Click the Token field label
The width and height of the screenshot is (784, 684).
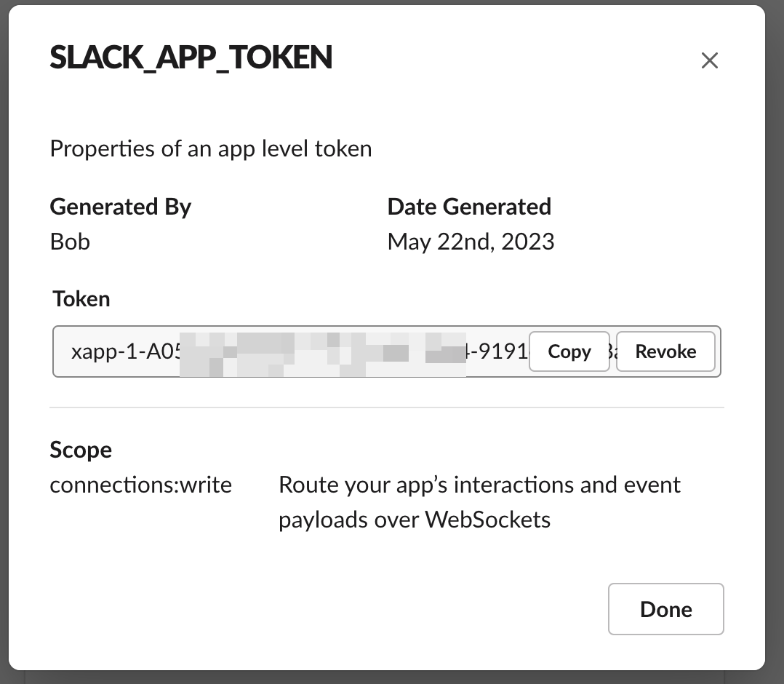tap(81, 298)
